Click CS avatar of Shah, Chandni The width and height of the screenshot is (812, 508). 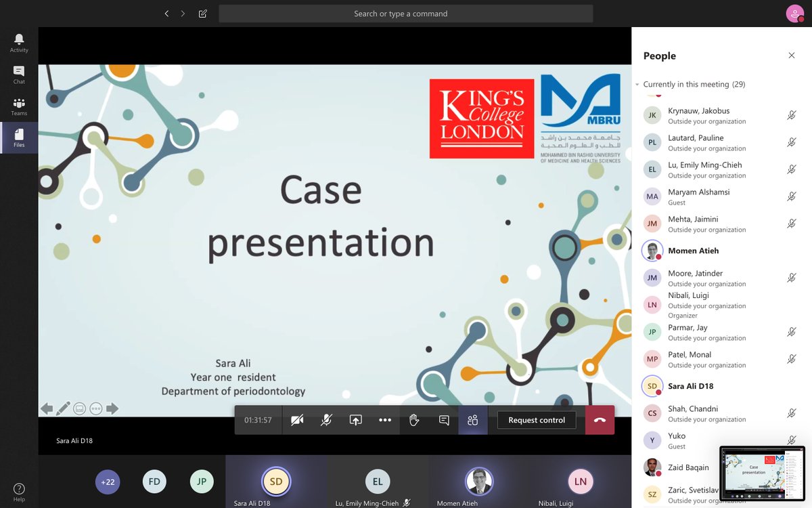pos(652,413)
